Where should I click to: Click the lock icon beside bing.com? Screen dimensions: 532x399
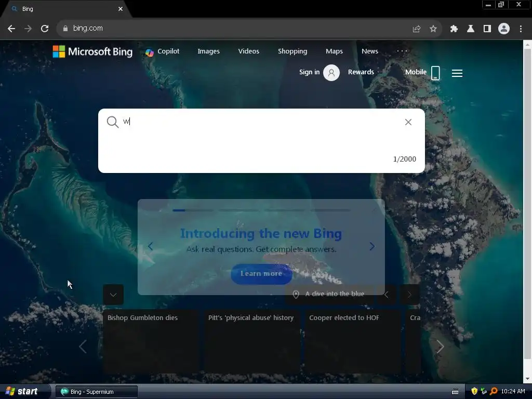click(x=65, y=29)
